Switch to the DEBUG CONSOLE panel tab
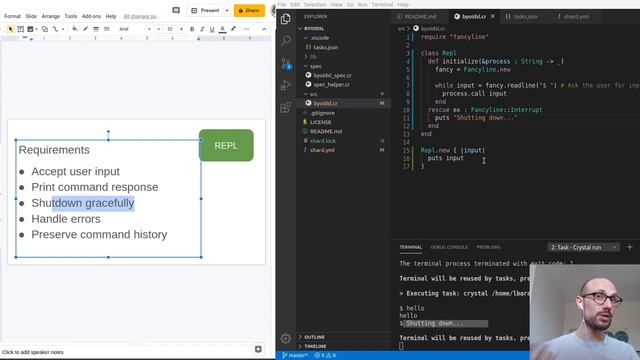Image resolution: width=640 pixels, height=360 pixels. pyautogui.click(x=449, y=247)
